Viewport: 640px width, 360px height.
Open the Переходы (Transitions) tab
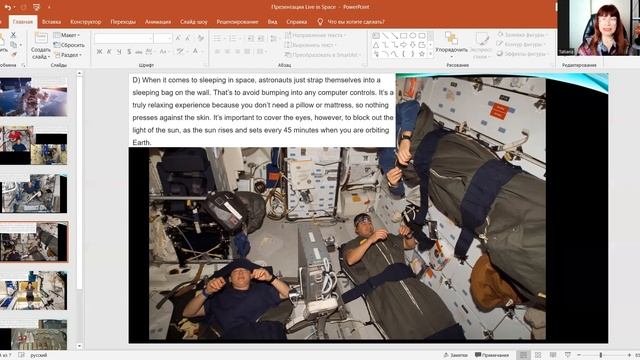point(123,22)
